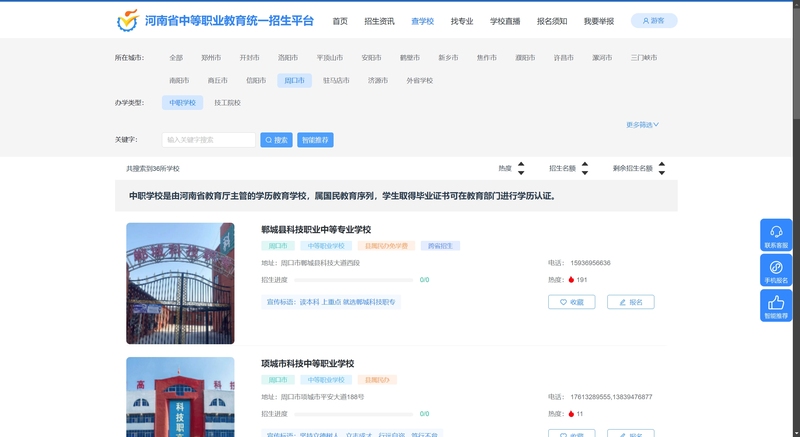Click phone numbers 17613289555,13839476877

coord(611,397)
